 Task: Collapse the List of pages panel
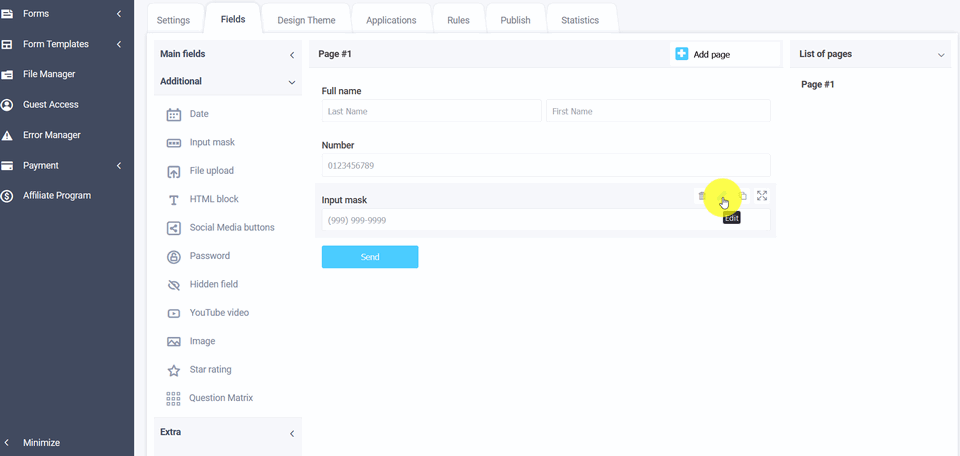(941, 55)
